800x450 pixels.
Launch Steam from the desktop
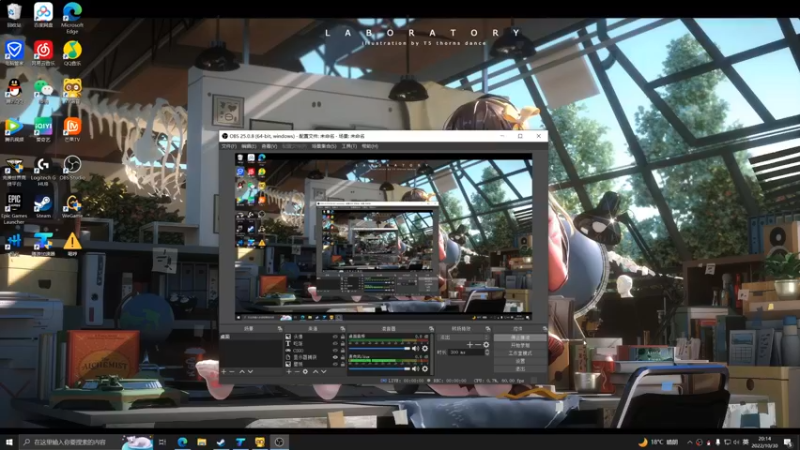tap(43, 207)
